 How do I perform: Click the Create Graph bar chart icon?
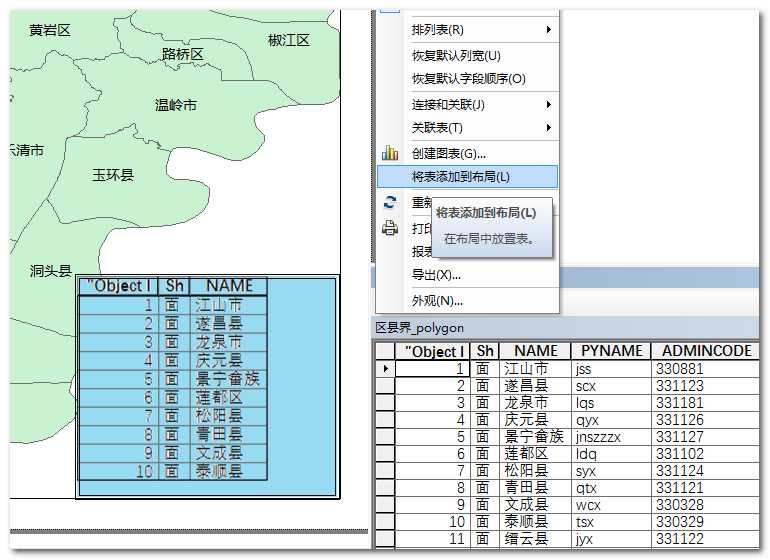click(x=390, y=153)
